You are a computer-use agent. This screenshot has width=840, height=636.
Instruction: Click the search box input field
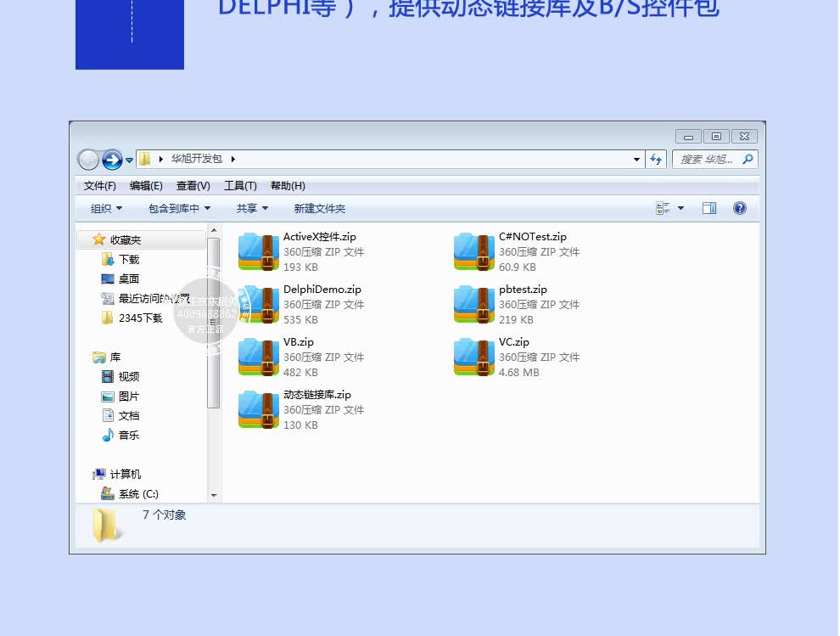[706, 159]
